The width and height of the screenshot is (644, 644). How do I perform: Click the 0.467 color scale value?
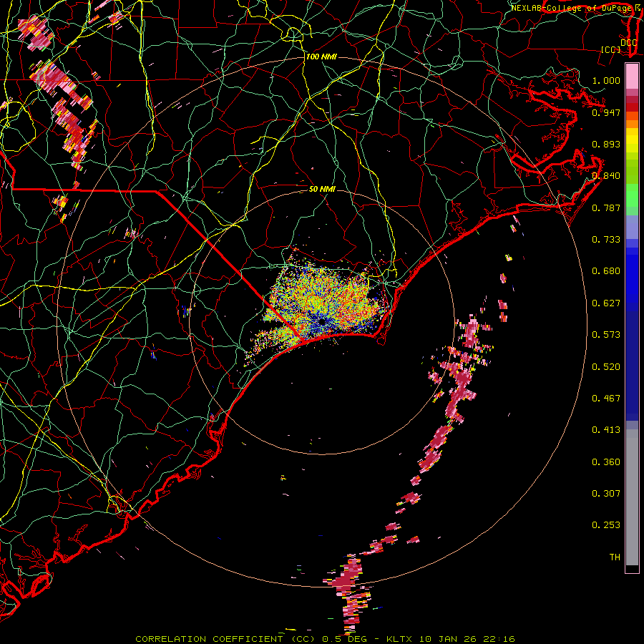pos(606,399)
